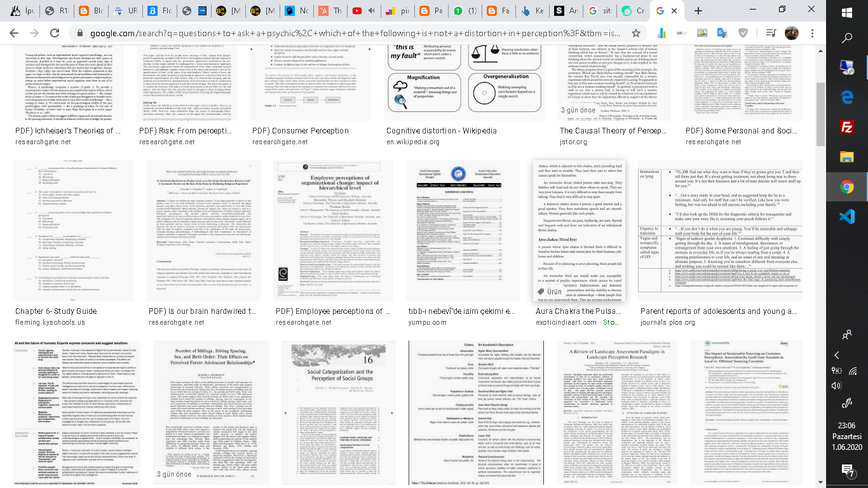Open Windows search from taskbar
Viewport: 868px width, 488px height.
(x=847, y=38)
